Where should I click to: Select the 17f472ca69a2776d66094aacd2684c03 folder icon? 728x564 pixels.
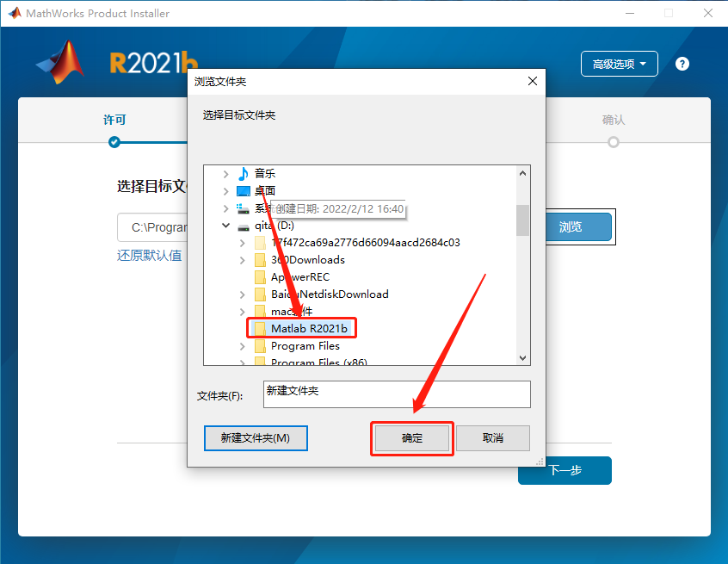(261, 243)
